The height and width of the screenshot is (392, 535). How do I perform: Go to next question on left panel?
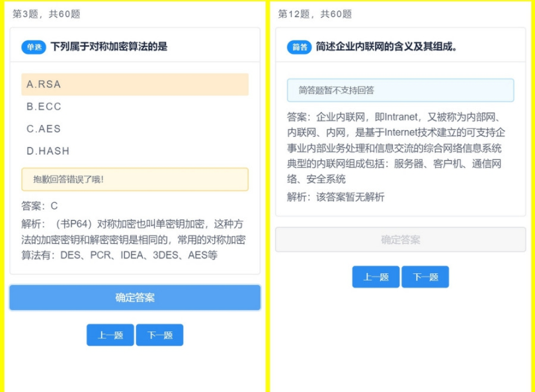pos(159,334)
